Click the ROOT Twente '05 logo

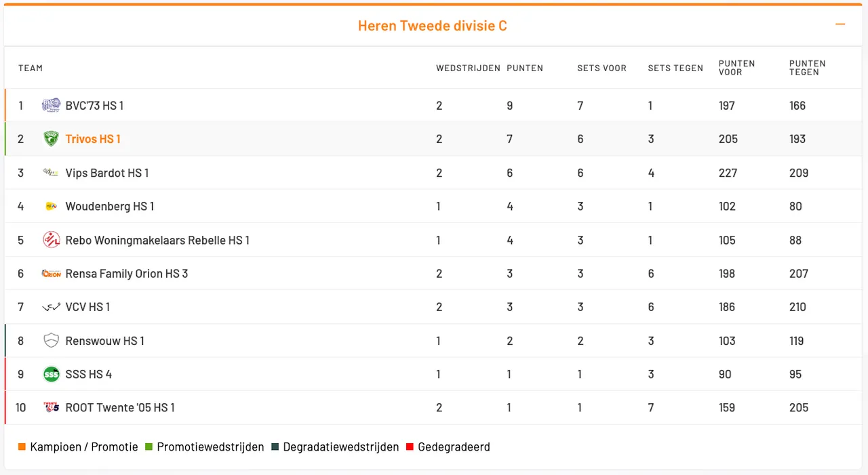[51, 408]
